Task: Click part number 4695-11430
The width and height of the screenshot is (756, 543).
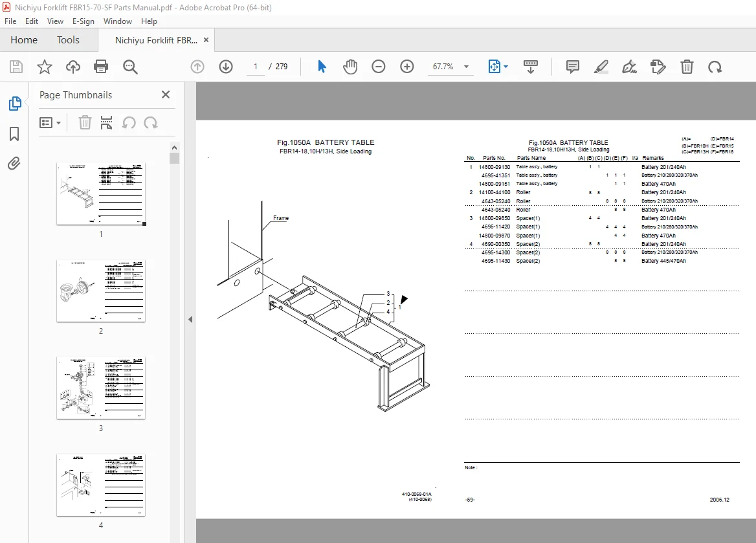Action: [x=496, y=261]
